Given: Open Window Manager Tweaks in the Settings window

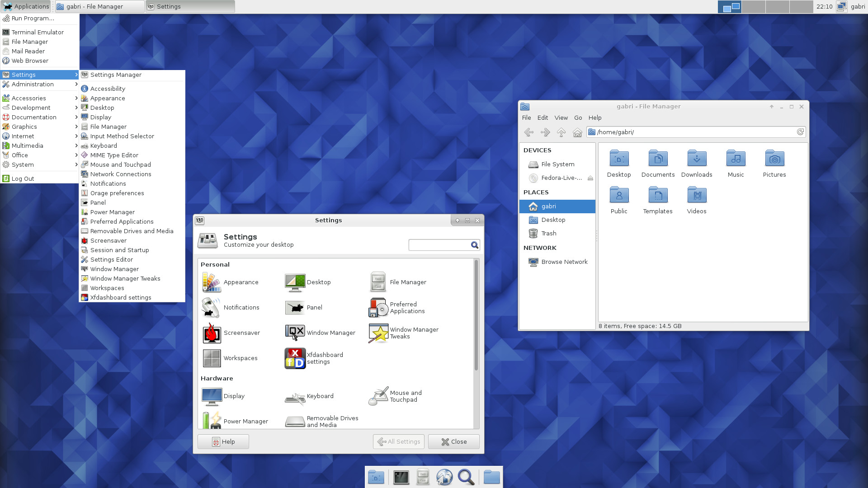Looking at the screenshot, I should [378, 333].
